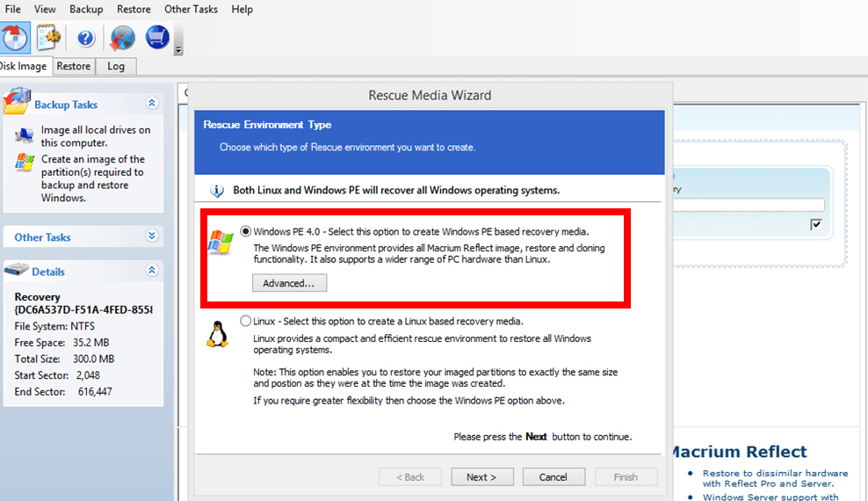Click the Linux penguin icon in wizard
Image resolution: width=868 pixels, height=501 pixels.
[217, 334]
